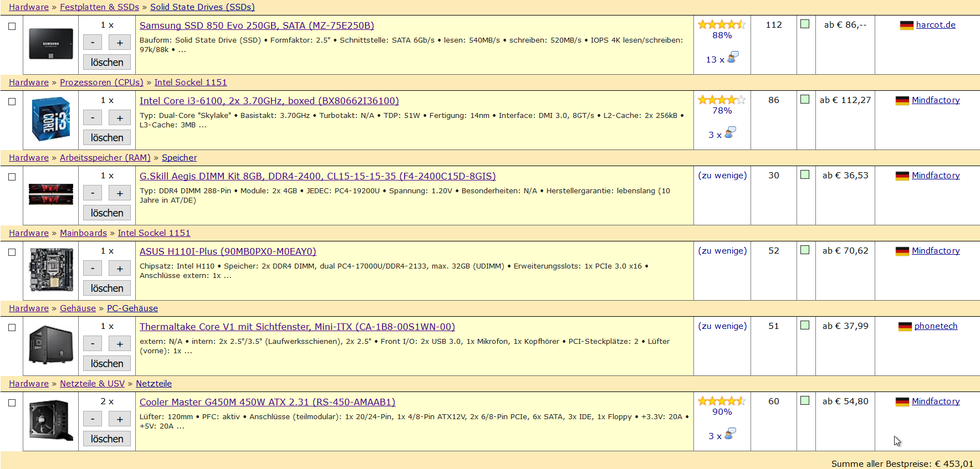Go to Festplatten & SSDs breadcrumb
The height and width of the screenshot is (469, 980).
(99, 7)
